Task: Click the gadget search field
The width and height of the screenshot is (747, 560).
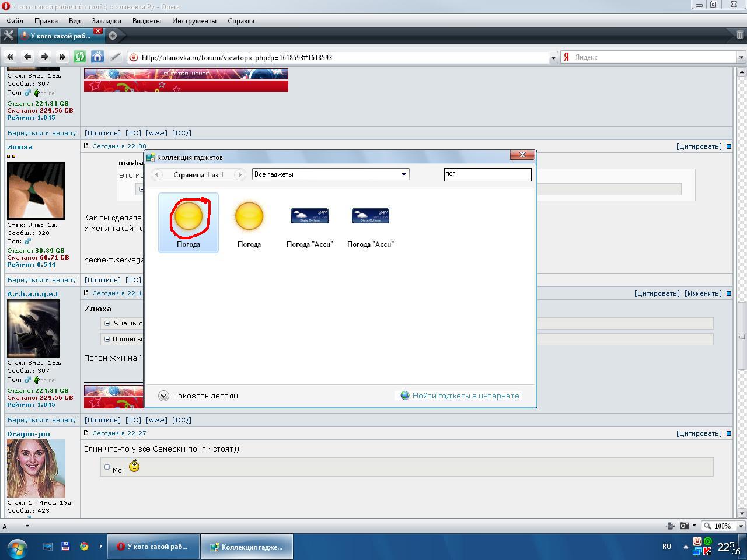Action: (x=487, y=174)
